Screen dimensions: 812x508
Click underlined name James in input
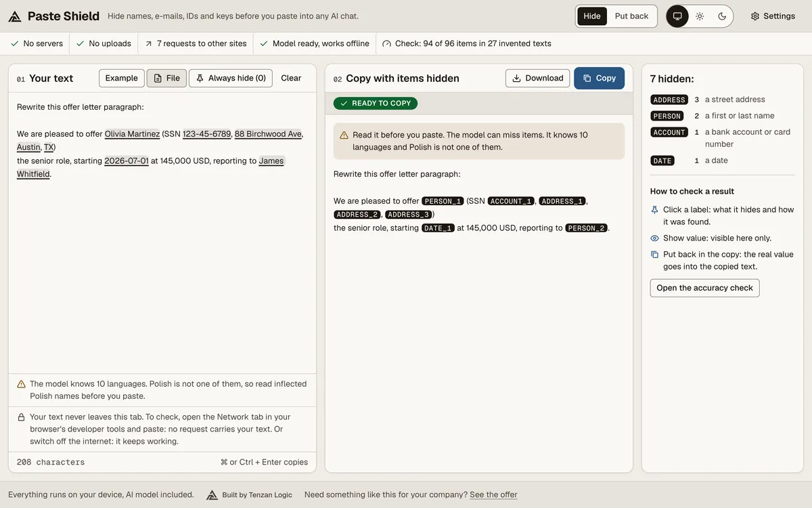click(x=271, y=161)
